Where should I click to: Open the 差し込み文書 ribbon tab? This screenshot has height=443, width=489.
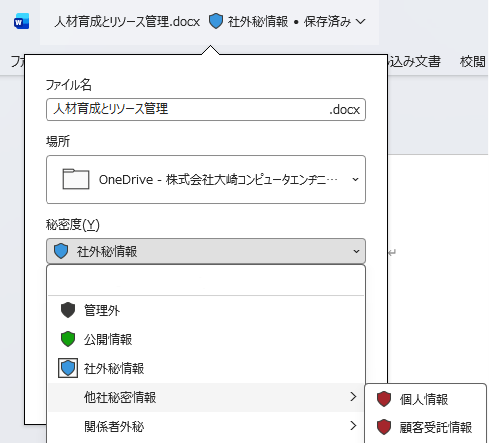coord(414,61)
